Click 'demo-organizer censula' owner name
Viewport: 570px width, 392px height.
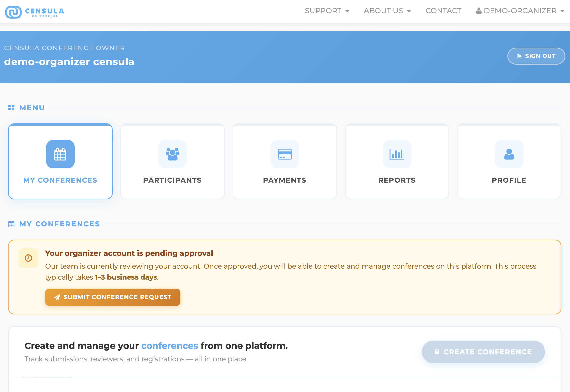tap(69, 62)
